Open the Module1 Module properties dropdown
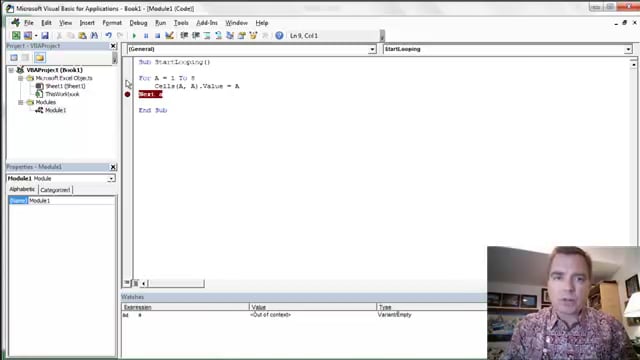This screenshot has width=640, height=360. click(111, 179)
